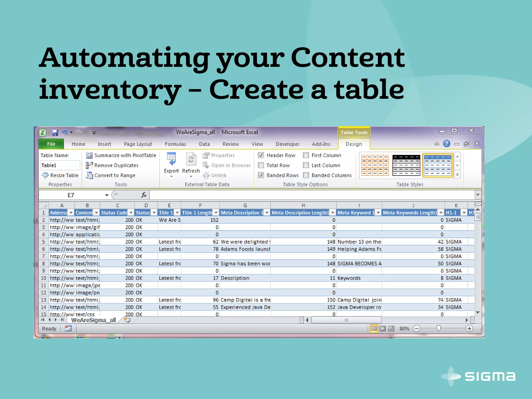Select the orange table style swatch

coord(375,165)
